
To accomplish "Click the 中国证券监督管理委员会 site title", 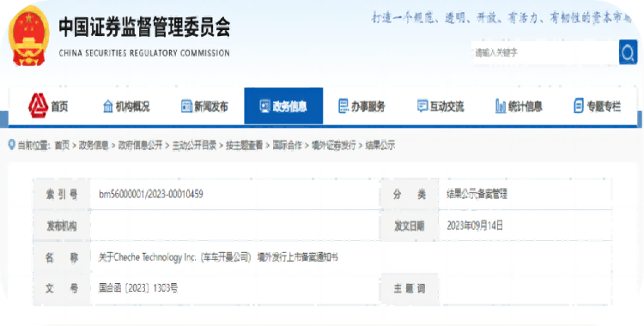I will 144,27.
